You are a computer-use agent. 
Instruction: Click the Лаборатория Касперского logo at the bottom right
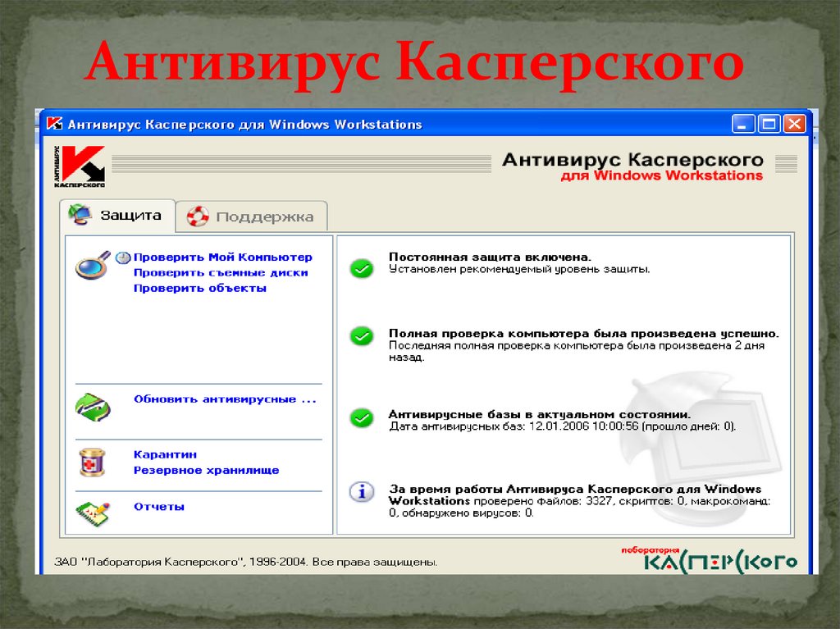tap(710, 559)
